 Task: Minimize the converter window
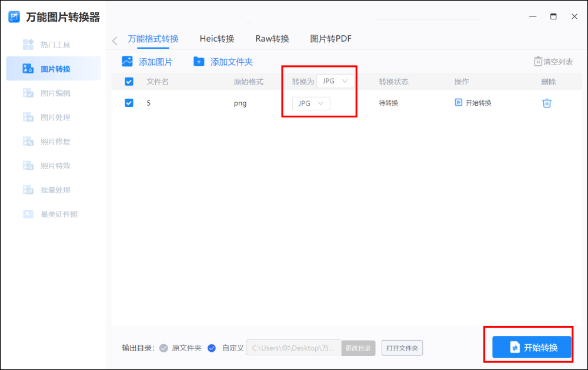[x=533, y=16]
